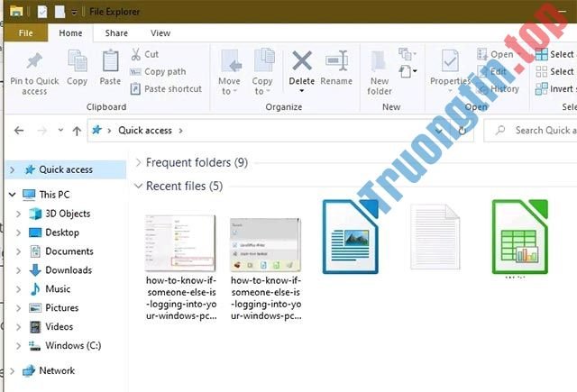The height and width of the screenshot is (392, 577).
Task: Click the Search Quick access field
Action: pos(531,130)
